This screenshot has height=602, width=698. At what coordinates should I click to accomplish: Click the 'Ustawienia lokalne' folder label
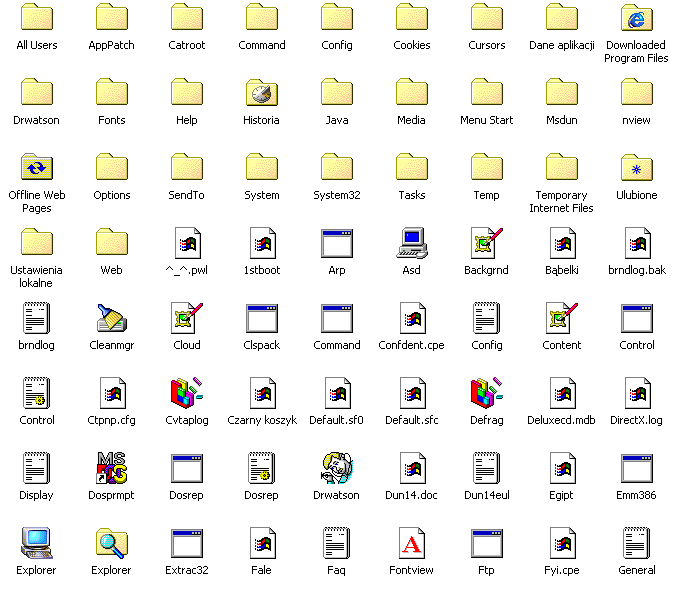point(37,277)
